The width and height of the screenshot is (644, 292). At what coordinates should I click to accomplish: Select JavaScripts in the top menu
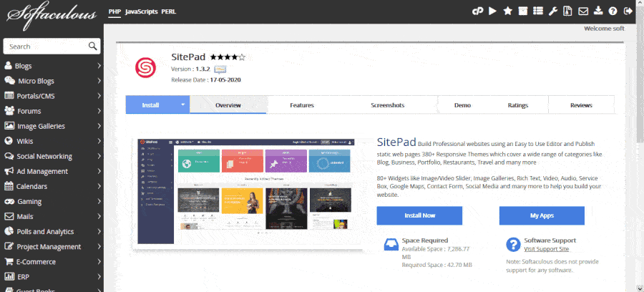[x=141, y=11]
